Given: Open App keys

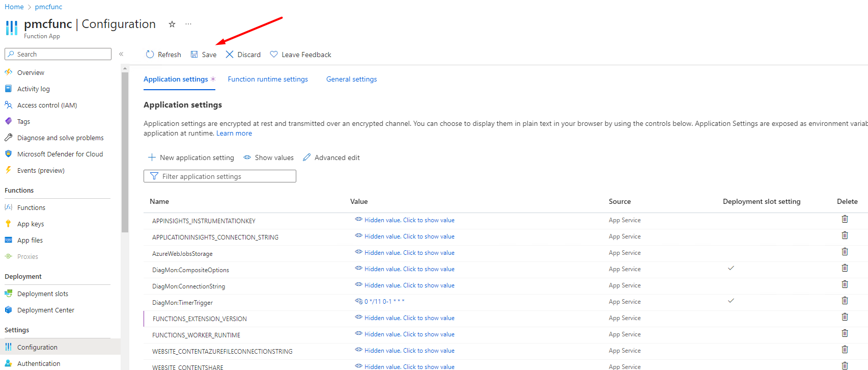Looking at the screenshot, I should pyautogui.click(x=31, y=224).
